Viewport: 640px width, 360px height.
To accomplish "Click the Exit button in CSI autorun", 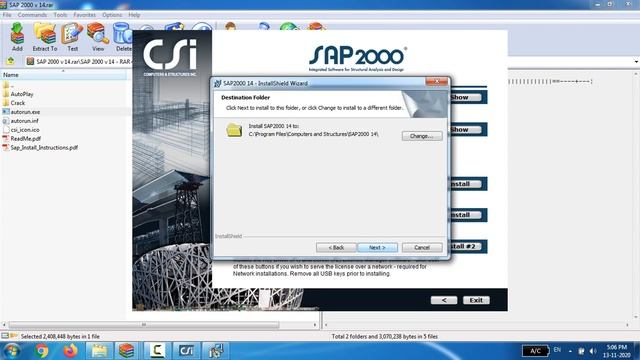I will point(476,300).
